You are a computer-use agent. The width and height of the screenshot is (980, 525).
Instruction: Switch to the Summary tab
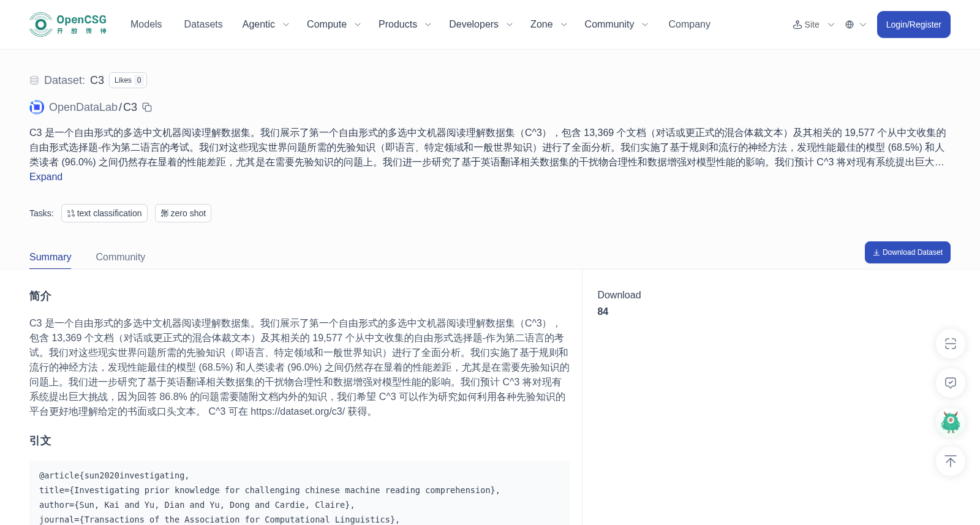tap(50, 257)
